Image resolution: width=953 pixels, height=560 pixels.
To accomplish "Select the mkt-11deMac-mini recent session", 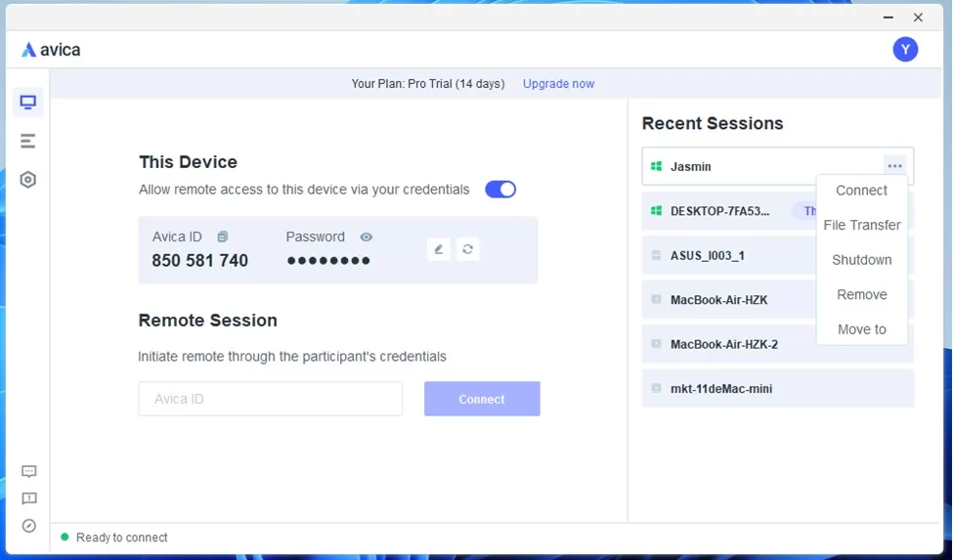I will (x=778, y=388).
